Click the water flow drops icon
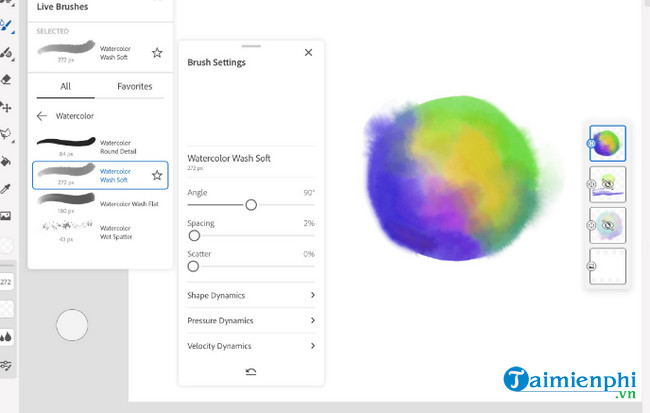650x413 pixels. tap(6, 337)
